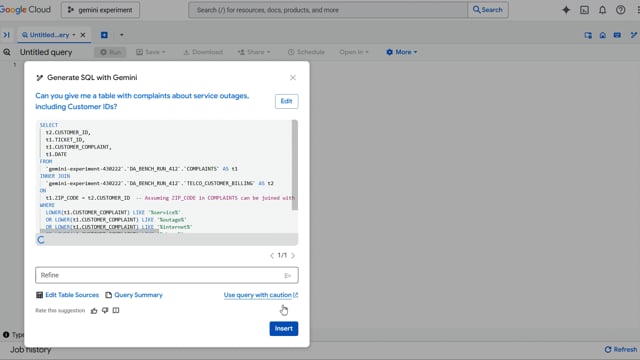Image resolution: width=640 pixels, height=360 pixels.
Task: Rate suggestion thumbs up
Action: [x=94, y=311]
